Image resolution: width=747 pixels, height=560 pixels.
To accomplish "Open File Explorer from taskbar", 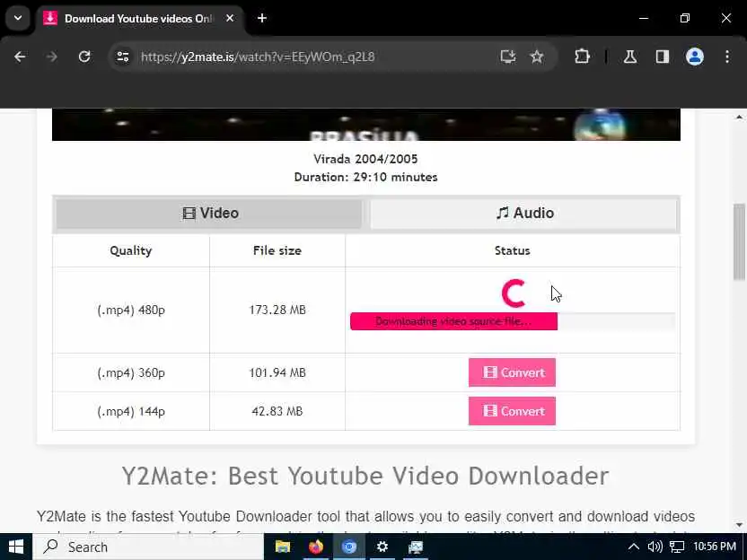I will [283, 547].
